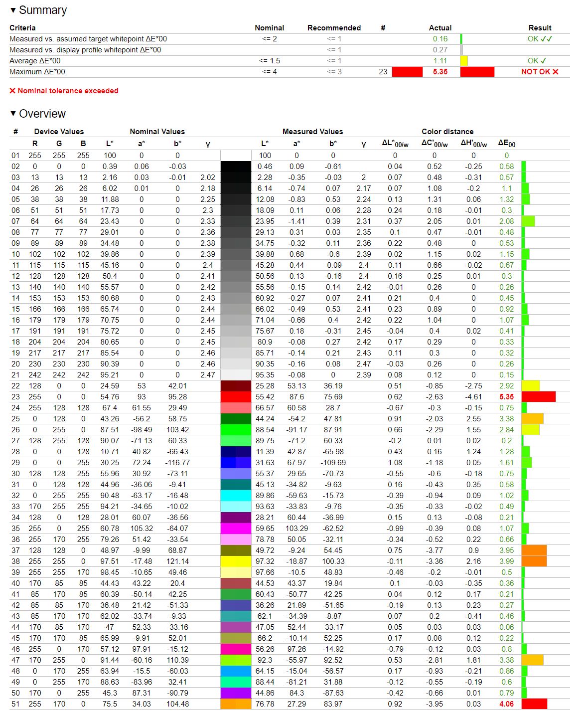This screenshot has width=588, height=718.
Task: Click the ΔC'00/w column header
Action: coord(435,144)
